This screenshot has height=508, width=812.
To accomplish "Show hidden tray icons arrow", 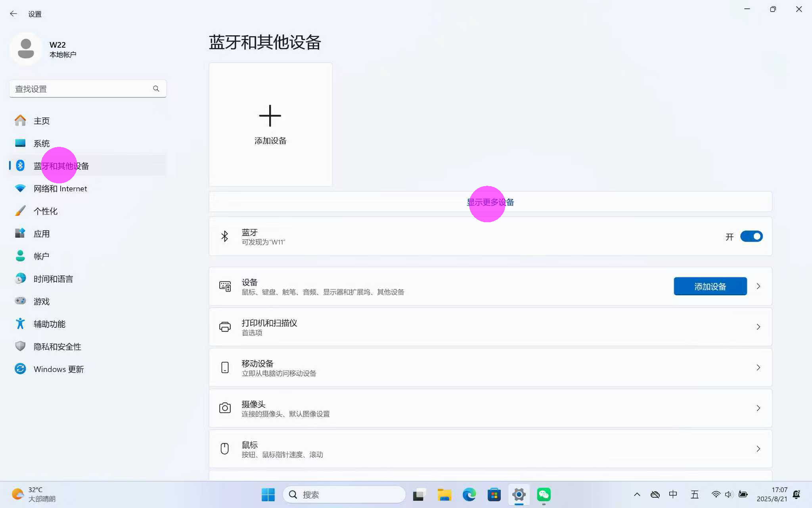I will tap(637, 495).
